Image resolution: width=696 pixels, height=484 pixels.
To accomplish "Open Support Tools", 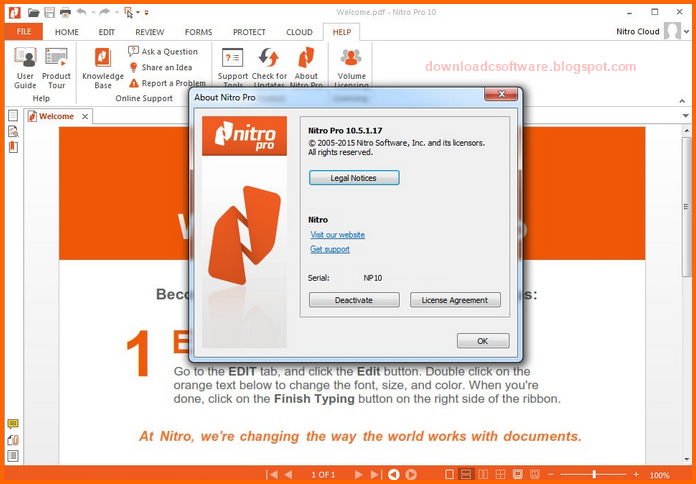I will 233,67.
